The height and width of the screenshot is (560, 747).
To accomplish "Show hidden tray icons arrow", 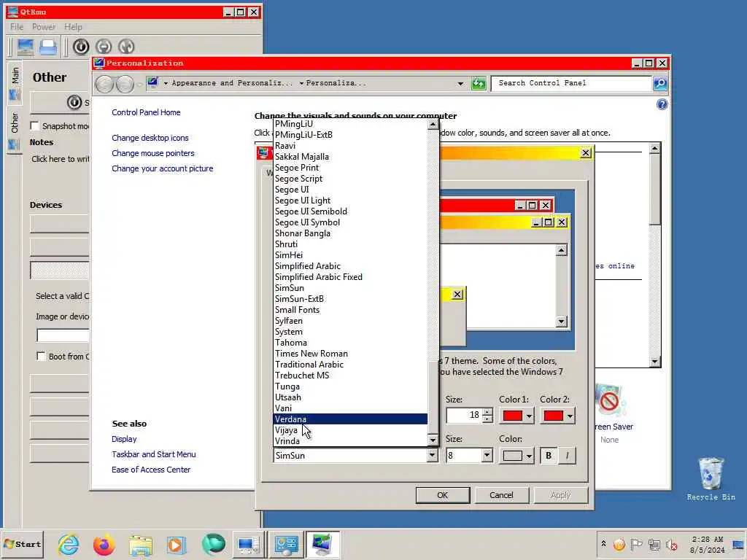I will coord(603,544).
